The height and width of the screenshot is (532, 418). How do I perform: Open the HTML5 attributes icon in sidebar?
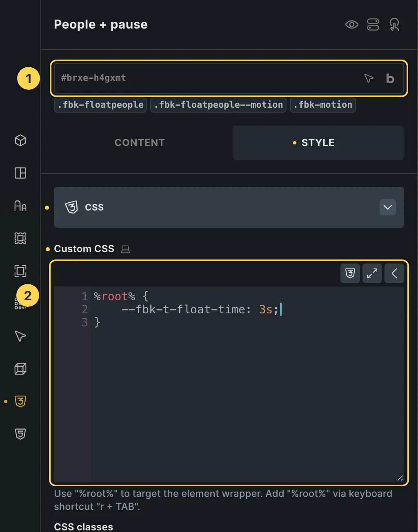click(x=20, y=434)
